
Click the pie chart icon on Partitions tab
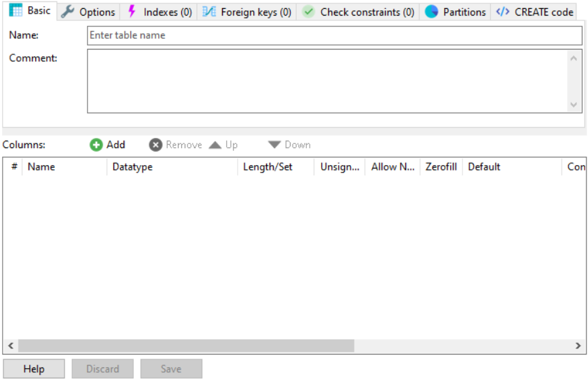pos(431,12)
